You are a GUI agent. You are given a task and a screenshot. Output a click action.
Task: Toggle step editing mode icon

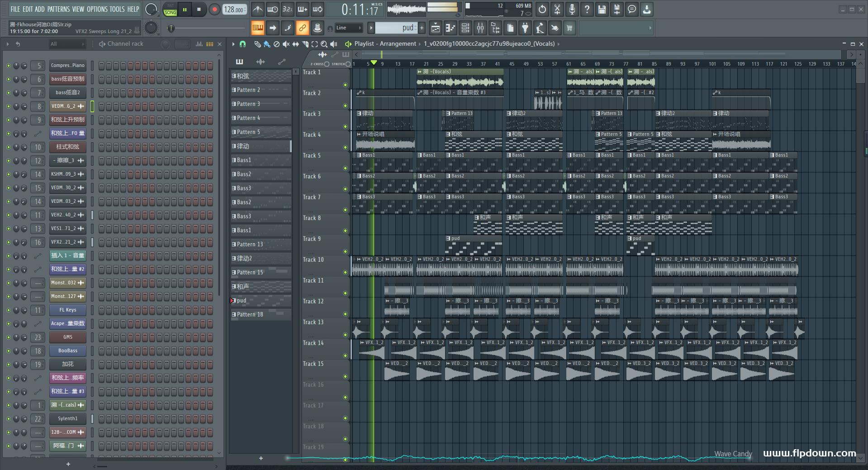click(288, 28)
